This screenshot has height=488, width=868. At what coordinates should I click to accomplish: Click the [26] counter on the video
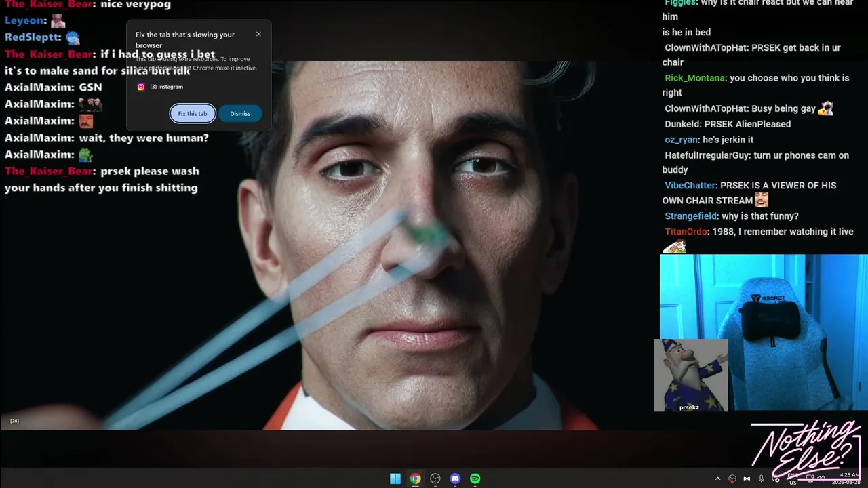click(14, 421)
